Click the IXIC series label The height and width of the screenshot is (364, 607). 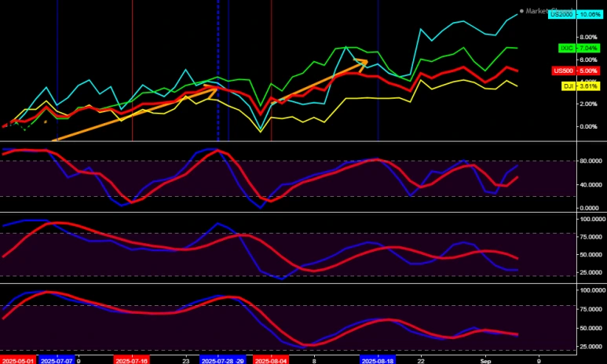click(567, 49)
